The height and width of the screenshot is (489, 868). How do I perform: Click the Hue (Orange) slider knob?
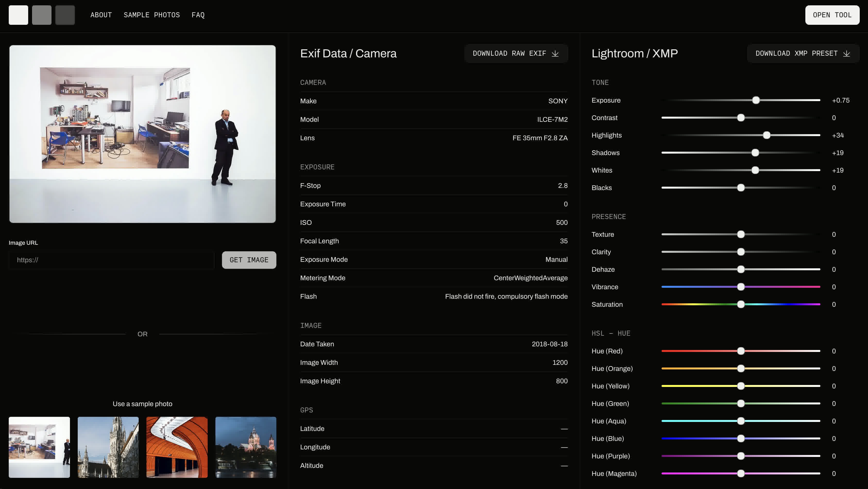coord(741,368)
